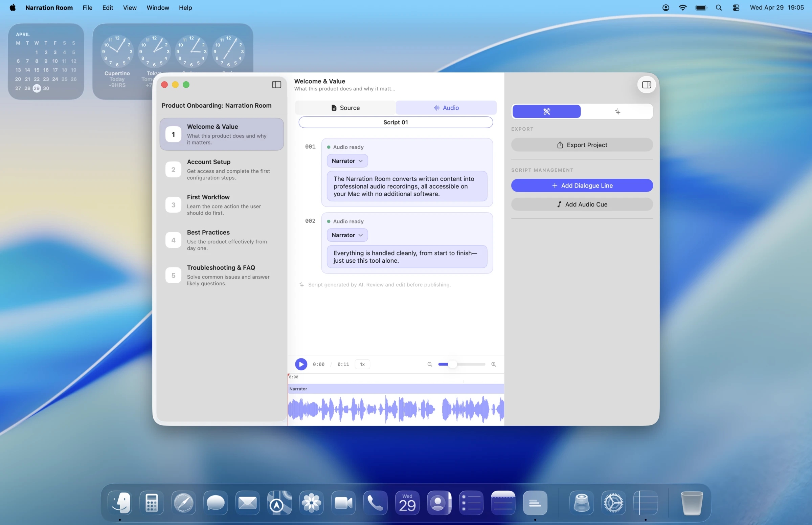Select Troubleshooting & FAQ section
The image size is (812, 525).
point(222,275)
